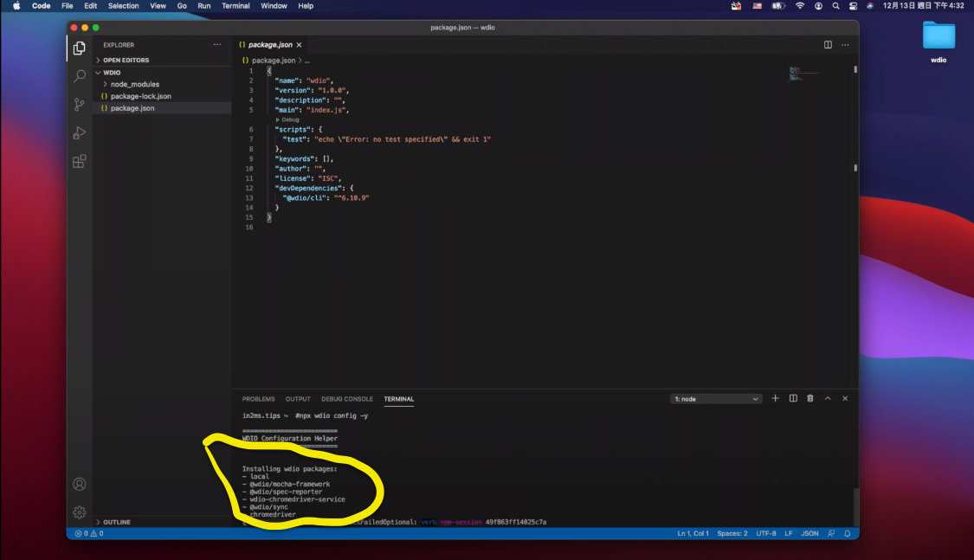Open the input source flag menu
974x560 pixels.
tap(758, 5)
